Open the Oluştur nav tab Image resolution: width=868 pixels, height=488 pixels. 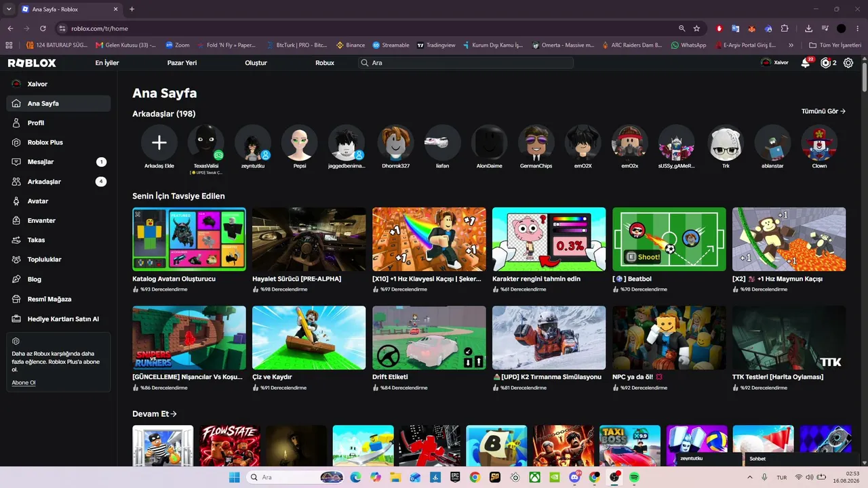click(256, 63)
